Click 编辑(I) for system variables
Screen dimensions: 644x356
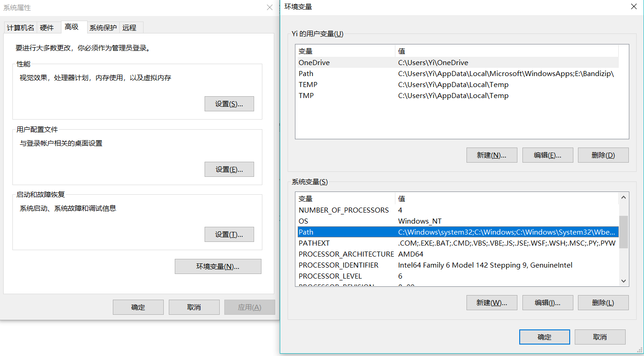548,303
